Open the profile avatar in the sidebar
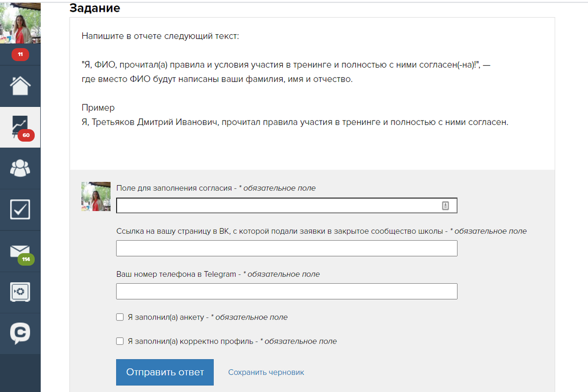The image size is (588, 392). (20, 22)
